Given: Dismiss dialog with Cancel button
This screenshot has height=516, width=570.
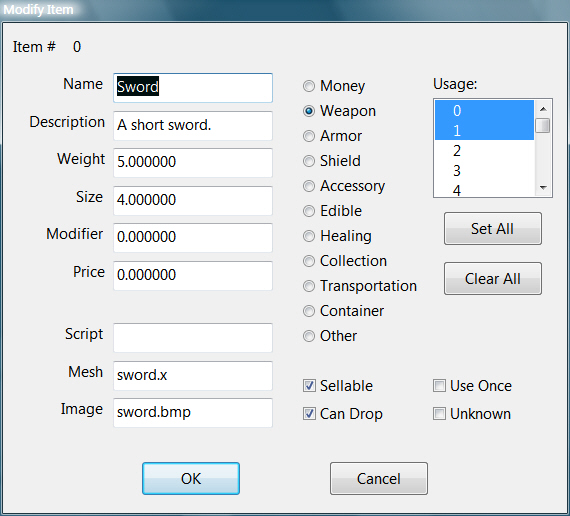Looking at the screenshot, I should 379,479.
